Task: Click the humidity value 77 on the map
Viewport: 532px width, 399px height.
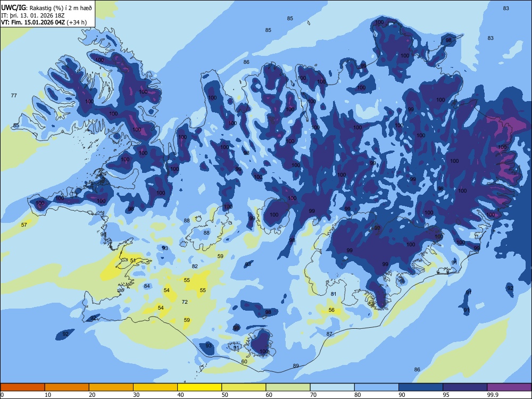Action: click(14, 95)
